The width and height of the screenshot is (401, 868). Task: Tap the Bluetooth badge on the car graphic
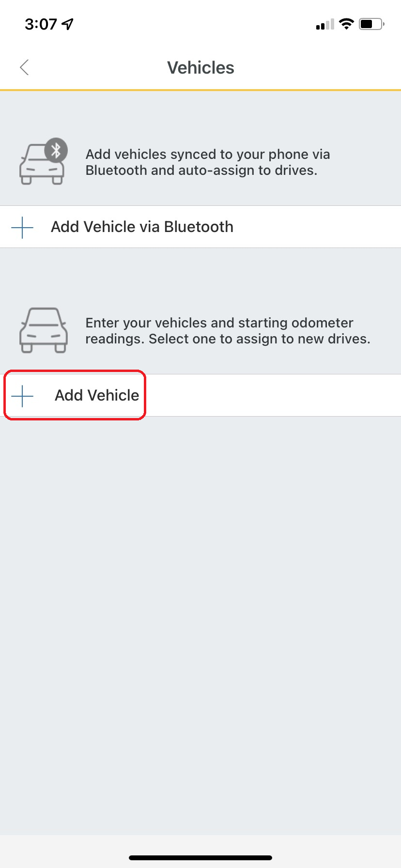[x=57, y=150]
